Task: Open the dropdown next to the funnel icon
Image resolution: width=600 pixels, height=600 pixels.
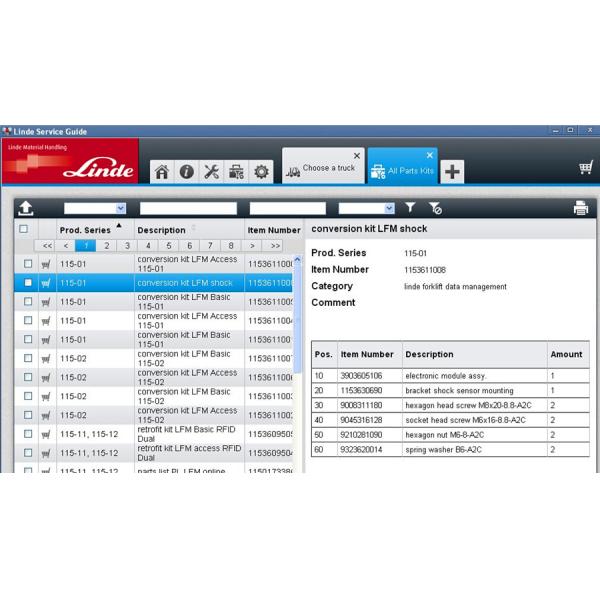Action: tap(389, 208)
